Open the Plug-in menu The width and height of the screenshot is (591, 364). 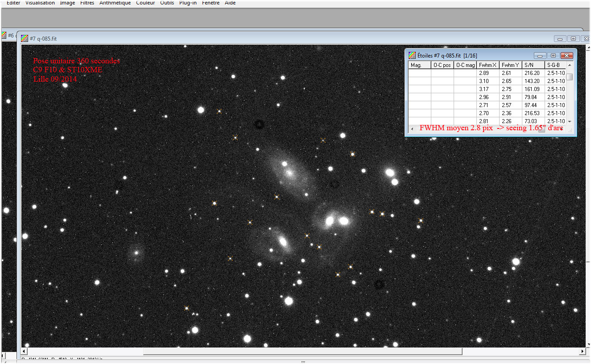tap(188, 3)
